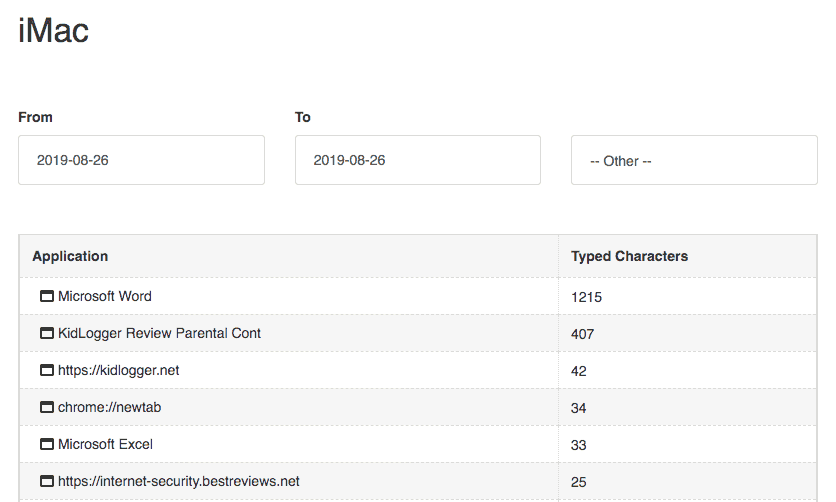Open the KidLogger Review Parental Cont entry
The image size is (836, 502).
click(x=159, y=334)
